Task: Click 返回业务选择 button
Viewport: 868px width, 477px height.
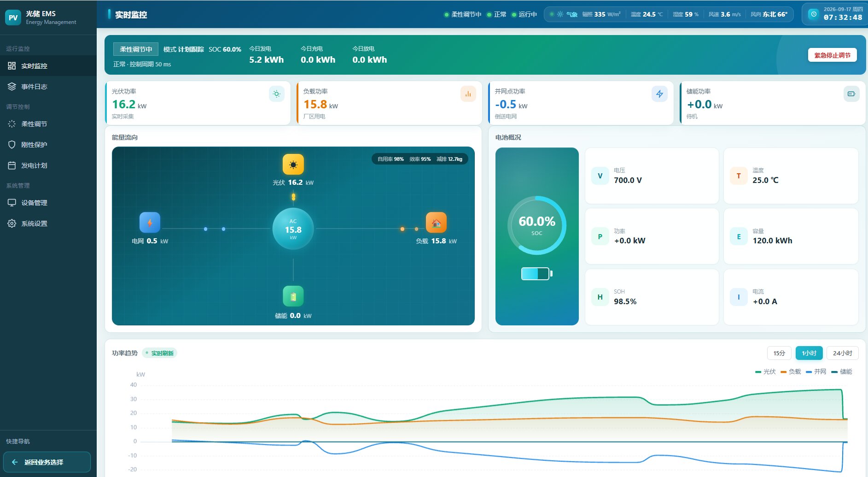Action: [47, 462]
